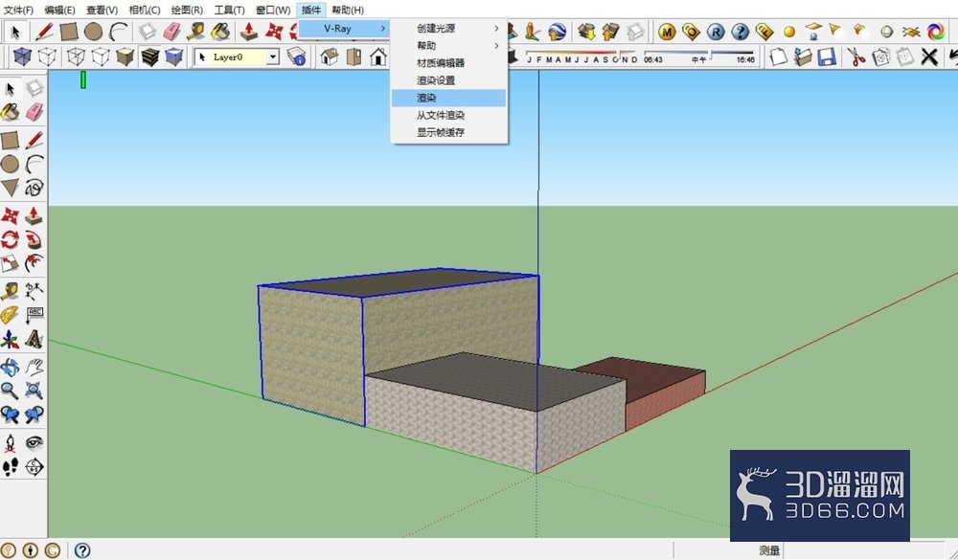Select the Paint Bucket tool in top toolbar
Image resolution: width=958 pixels, height=560 pixels.
[x=220, y=32]
